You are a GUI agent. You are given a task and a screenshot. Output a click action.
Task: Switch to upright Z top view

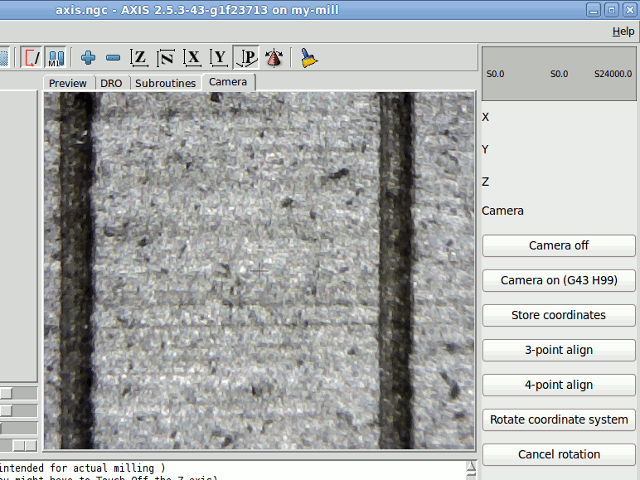click(x=140, y=58)
